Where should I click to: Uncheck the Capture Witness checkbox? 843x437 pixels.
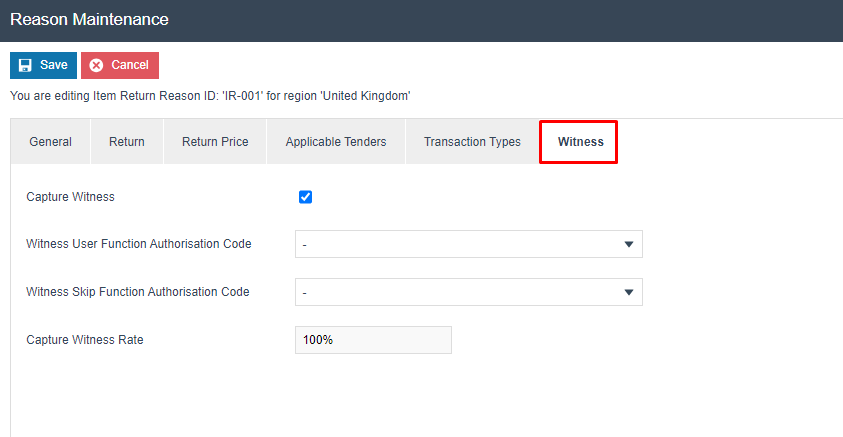coord(305,197)
